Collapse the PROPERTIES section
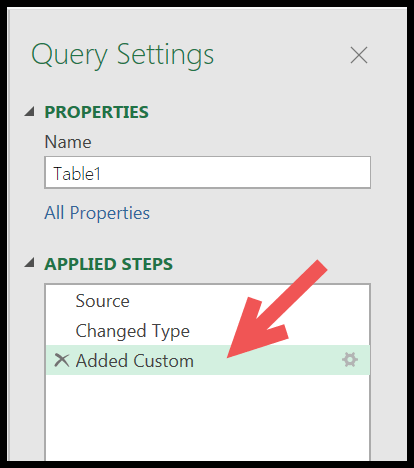The image size is (414, 468). click(30, 112)
